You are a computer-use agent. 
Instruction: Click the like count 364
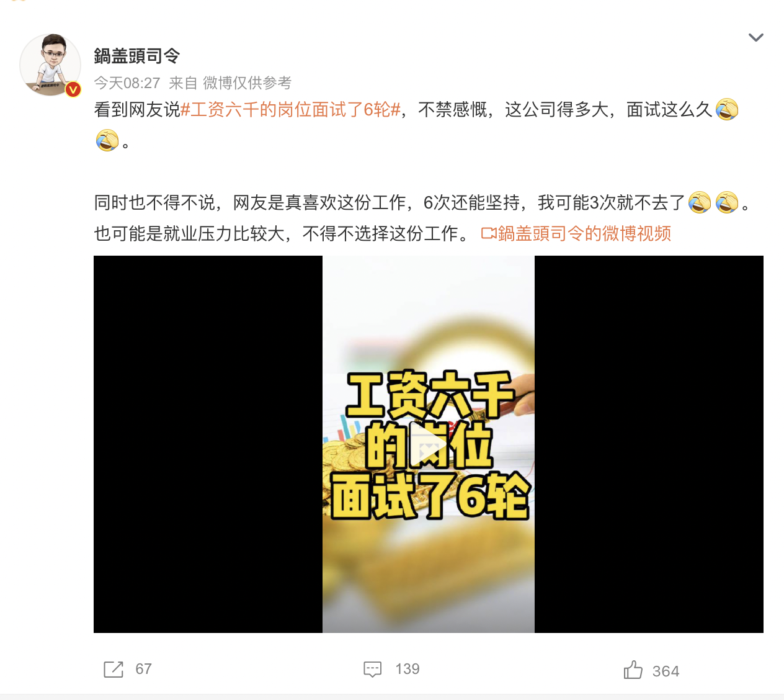(x=666, y=671)
